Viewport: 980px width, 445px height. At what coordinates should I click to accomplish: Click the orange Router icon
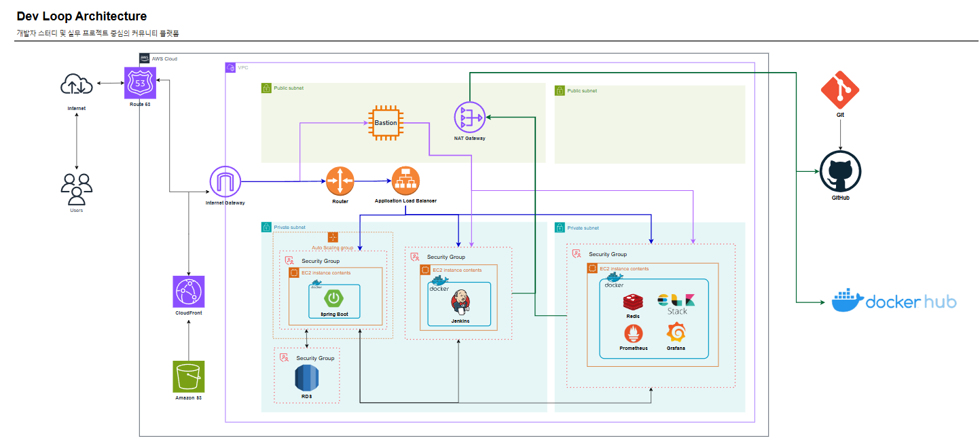pyautogui.click(x=340, y=181)
